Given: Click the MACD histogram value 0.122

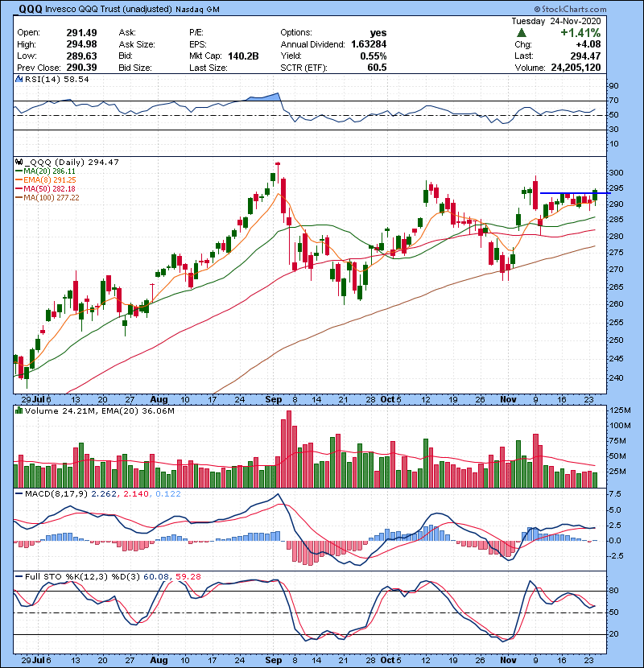Looking at the screenshot, I should pyautogui.click(x=168, y=494).
